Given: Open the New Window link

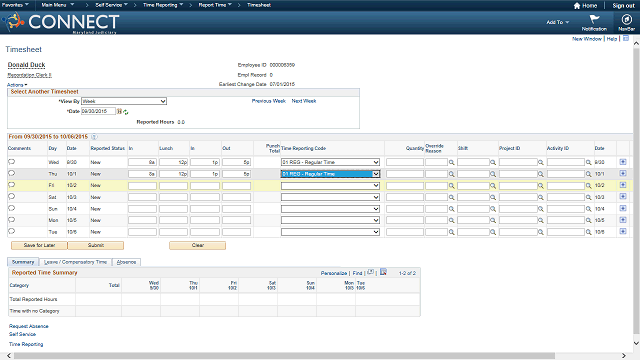Looking at the screenshot, I should 587,39.
